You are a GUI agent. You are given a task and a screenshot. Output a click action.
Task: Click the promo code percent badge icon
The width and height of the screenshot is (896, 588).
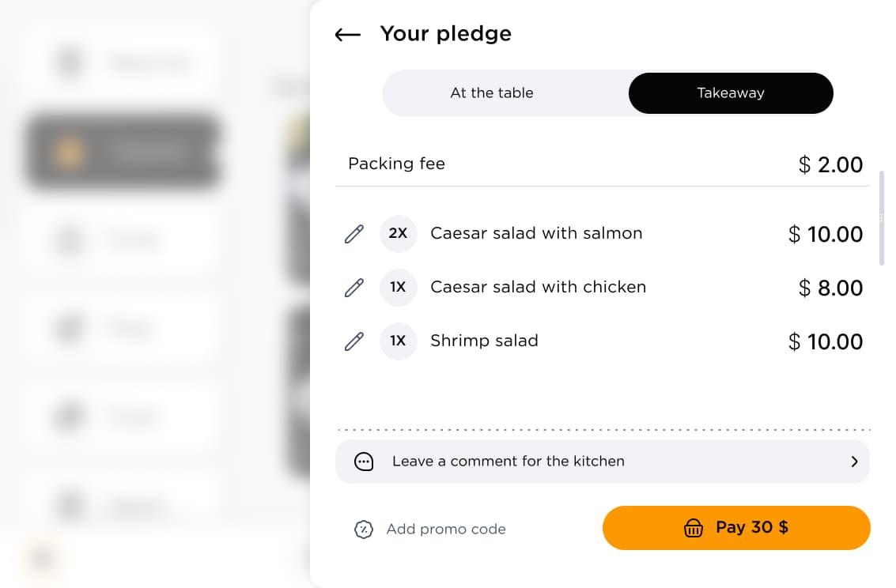coord(364,530)
